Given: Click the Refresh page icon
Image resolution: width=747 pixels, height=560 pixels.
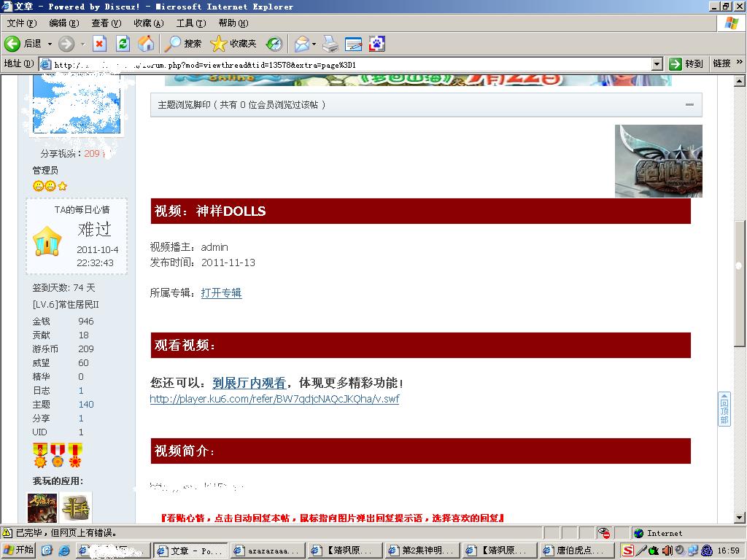Looking at the screenshot, I should tap(123, 44).
